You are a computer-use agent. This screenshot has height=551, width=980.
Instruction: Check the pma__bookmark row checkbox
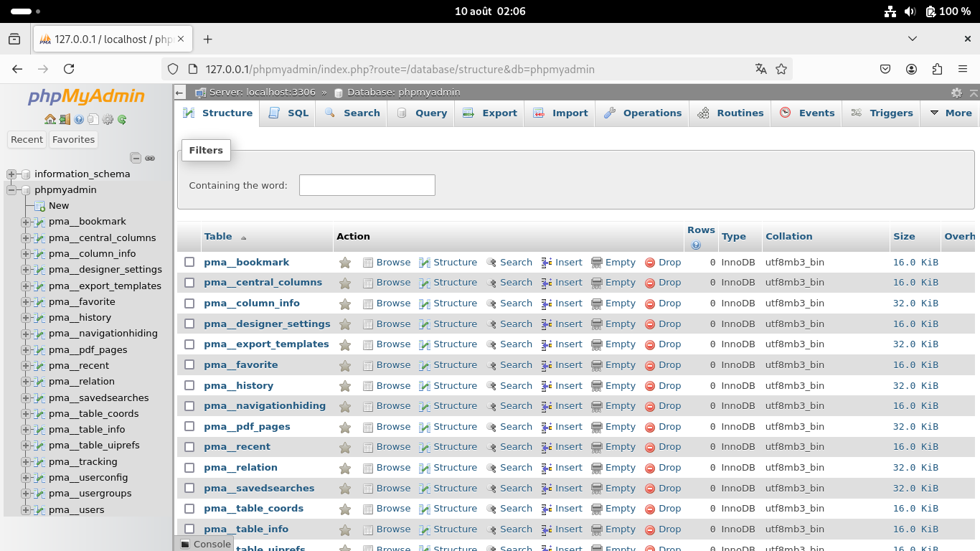coord(189,262)
